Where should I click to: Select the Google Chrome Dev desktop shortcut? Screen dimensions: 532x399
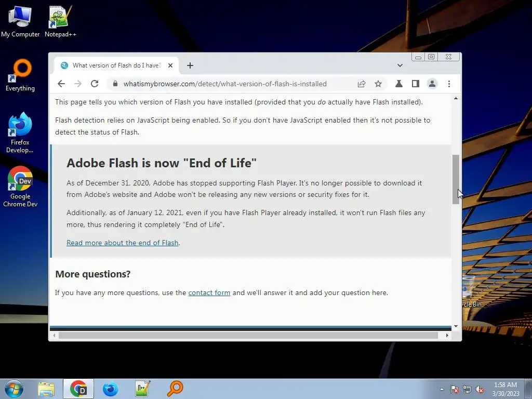pos(20,187)
